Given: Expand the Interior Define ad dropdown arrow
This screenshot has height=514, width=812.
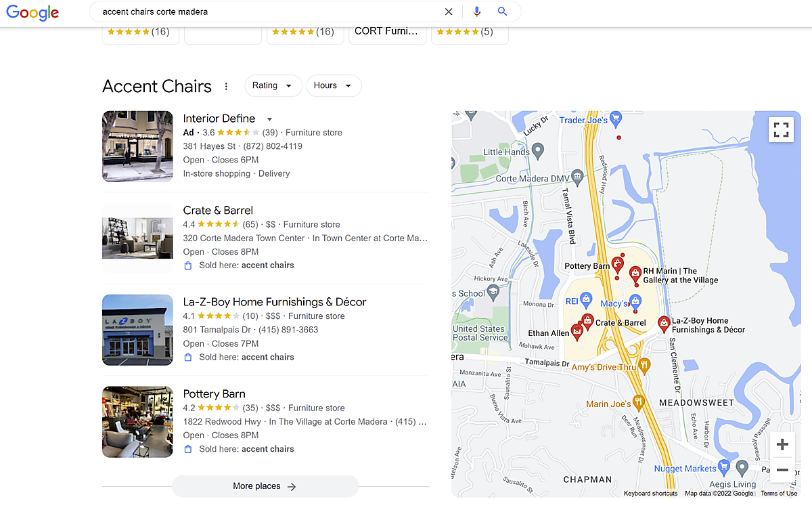Looking at the screenshot, I should 269,119.
